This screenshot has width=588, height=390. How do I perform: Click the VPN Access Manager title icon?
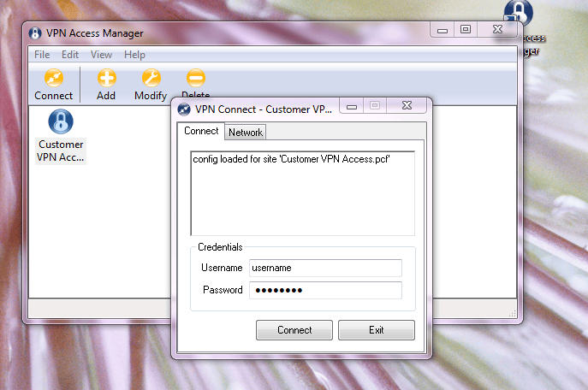coord(35,33)
